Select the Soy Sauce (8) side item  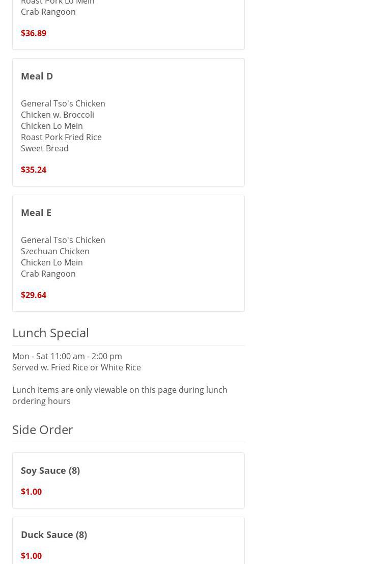point(50,470)
